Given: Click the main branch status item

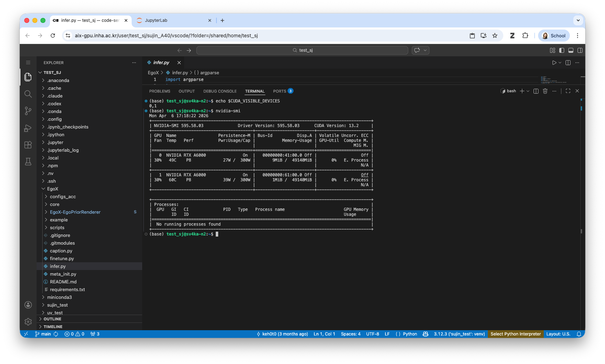Looking at the screenshot, I should [x=43, y=334].
